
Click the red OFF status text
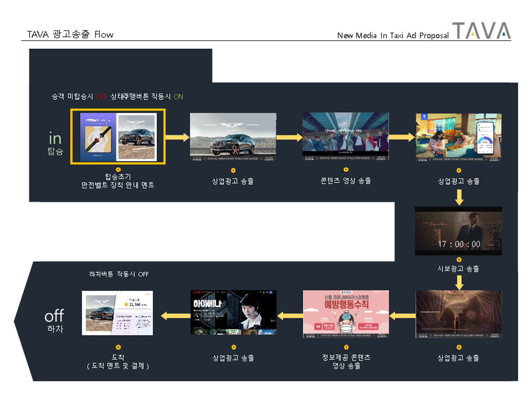click(101, 97)
